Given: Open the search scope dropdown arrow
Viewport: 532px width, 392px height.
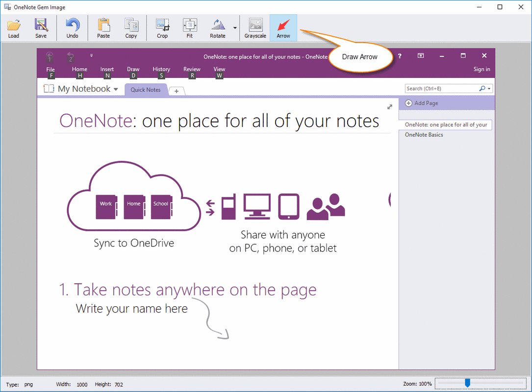Looking at the screenshot, I should (489, 89).
